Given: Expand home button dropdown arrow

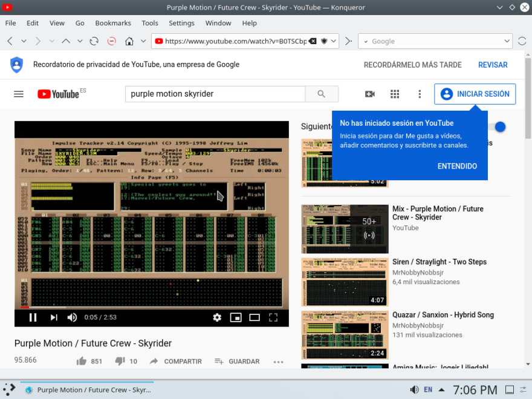Looking at the screenshot, I should [x=143, y=41].
